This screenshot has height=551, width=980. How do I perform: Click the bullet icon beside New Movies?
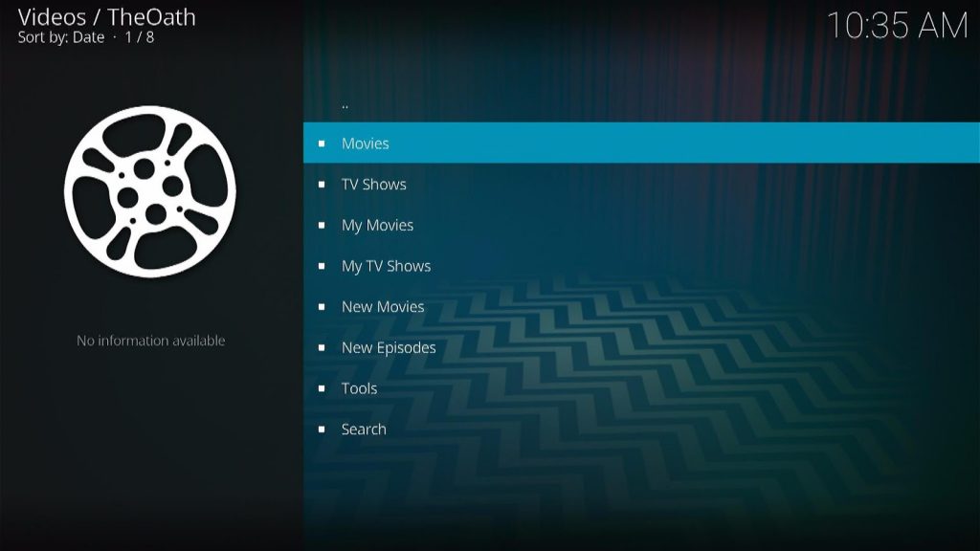coord(322,307)
